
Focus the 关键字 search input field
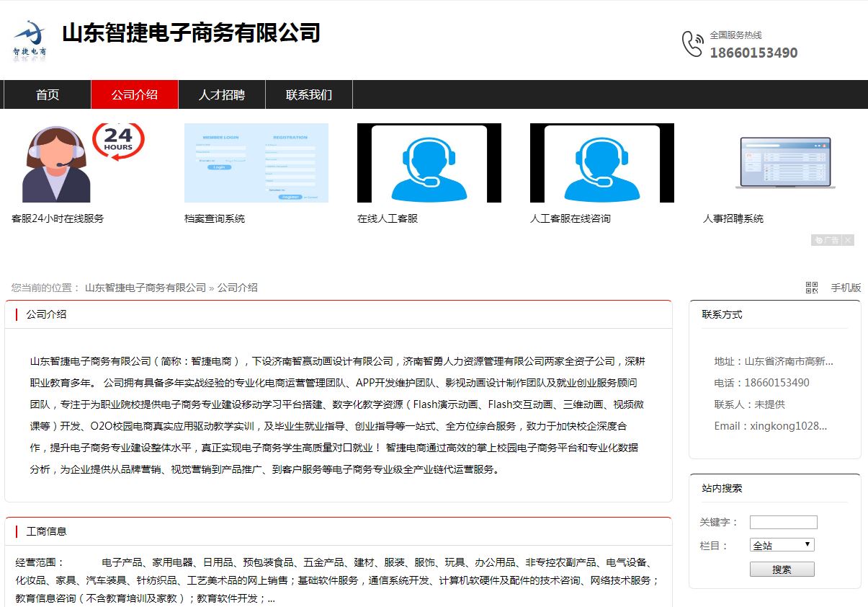[x=783, y=522]
